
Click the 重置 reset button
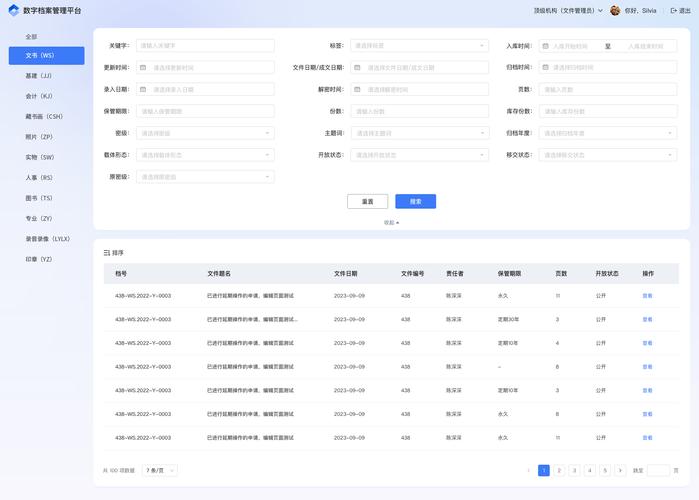tap(367, 201)
